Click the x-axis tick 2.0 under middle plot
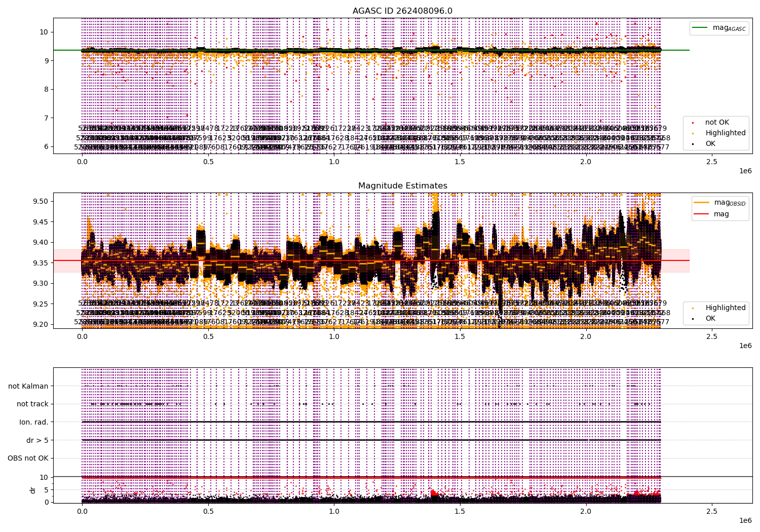760x532 pixels. (x=586, y=336)
